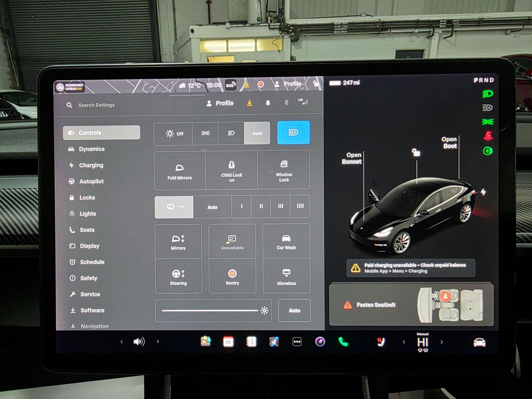Open the seat heater icon in dock
The image size is (532, 399).
(x=381, y=342)
